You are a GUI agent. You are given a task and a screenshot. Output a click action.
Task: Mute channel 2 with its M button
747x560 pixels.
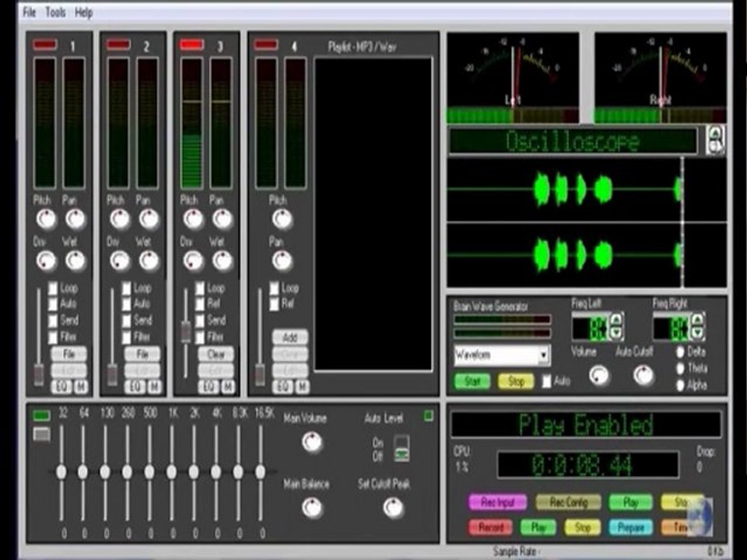coord(155,387)
